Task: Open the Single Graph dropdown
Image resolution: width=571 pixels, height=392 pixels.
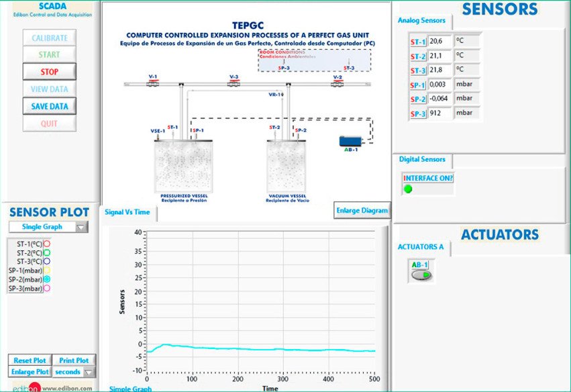Action: point(48,227)
